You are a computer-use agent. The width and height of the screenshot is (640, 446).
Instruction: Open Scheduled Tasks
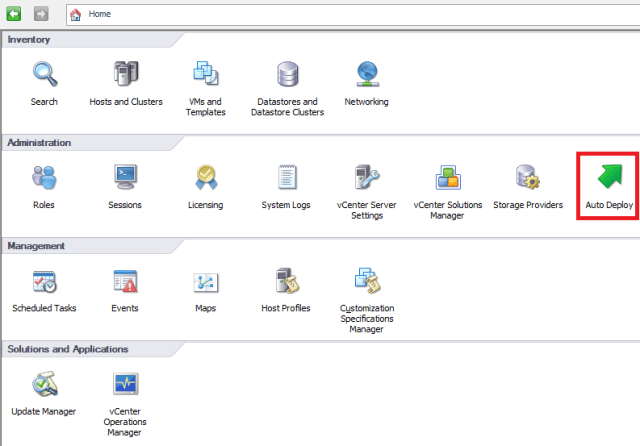coord(44,282)
